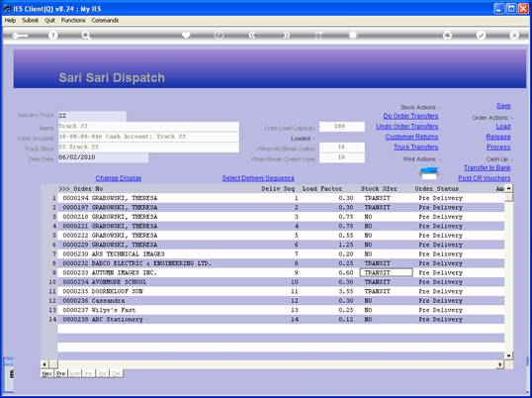Open the Functions menu

(73, 21)
